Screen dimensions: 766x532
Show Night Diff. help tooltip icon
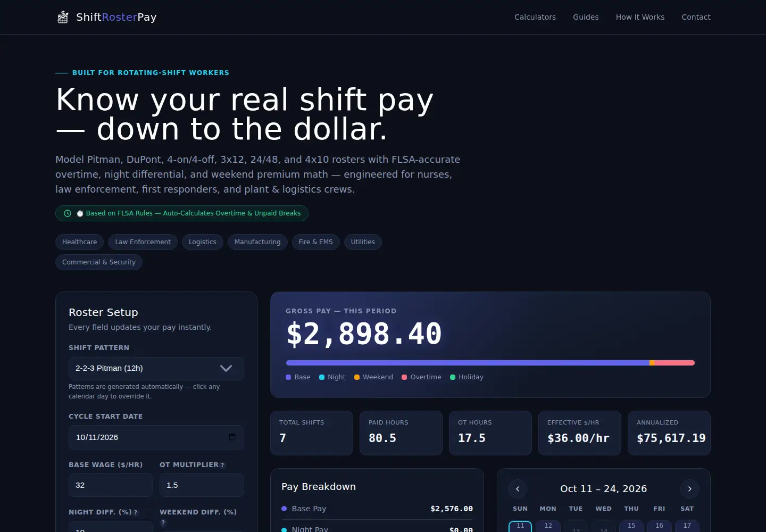click(x=136, y=513)
